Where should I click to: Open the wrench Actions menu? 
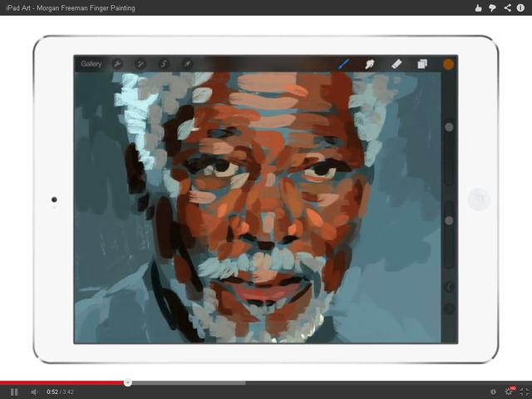point(117,64)
